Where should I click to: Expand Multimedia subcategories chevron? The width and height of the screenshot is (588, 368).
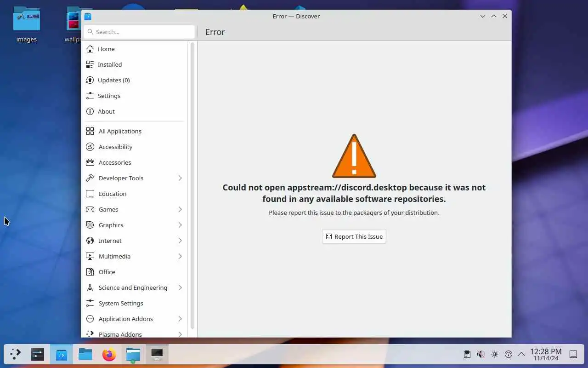click(180, 256)
